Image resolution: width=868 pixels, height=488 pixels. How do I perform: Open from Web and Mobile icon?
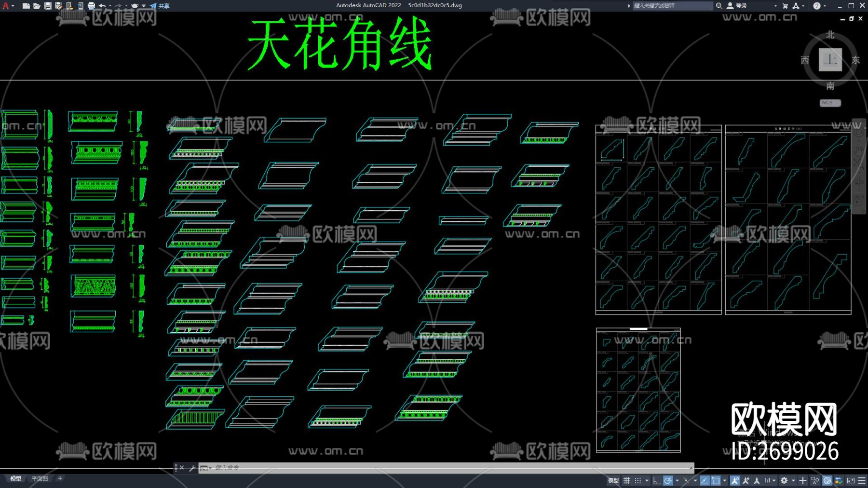(69, 6)
